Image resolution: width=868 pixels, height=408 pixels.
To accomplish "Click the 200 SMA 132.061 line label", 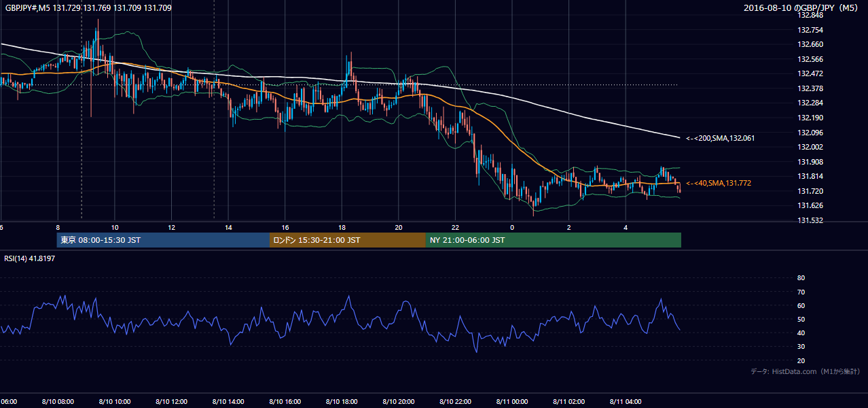I will (720, 138).
